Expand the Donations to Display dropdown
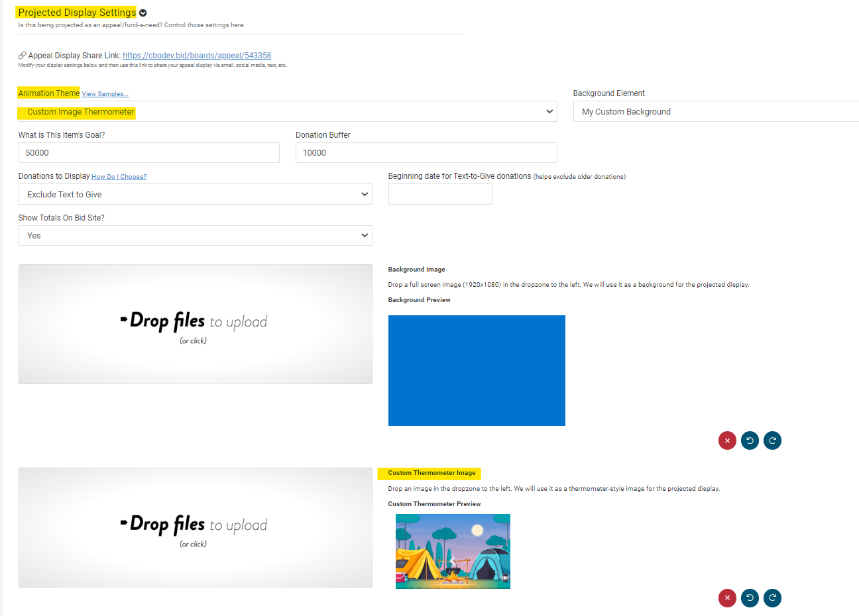Viewport: 859px width, 616px height. (x=195, y=195)
